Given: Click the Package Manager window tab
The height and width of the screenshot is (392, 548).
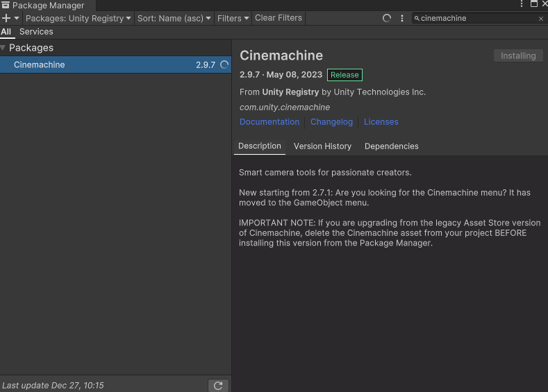Looking at the screenshot, I should 48,6.
